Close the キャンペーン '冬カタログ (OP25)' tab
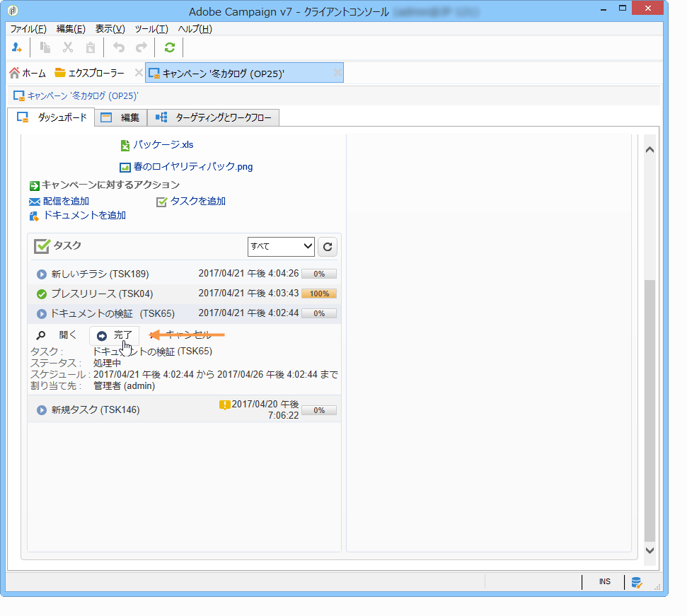 [x=337, y=73]
